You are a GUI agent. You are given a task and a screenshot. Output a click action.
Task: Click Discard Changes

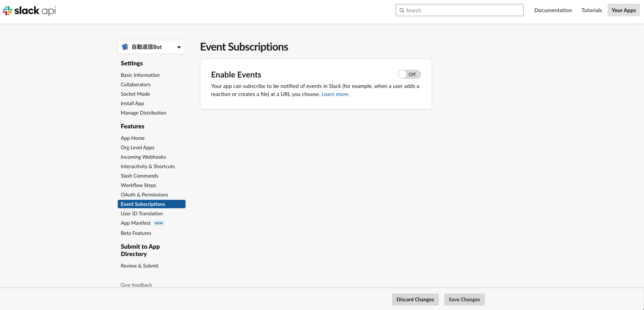(x=415, y=299)
